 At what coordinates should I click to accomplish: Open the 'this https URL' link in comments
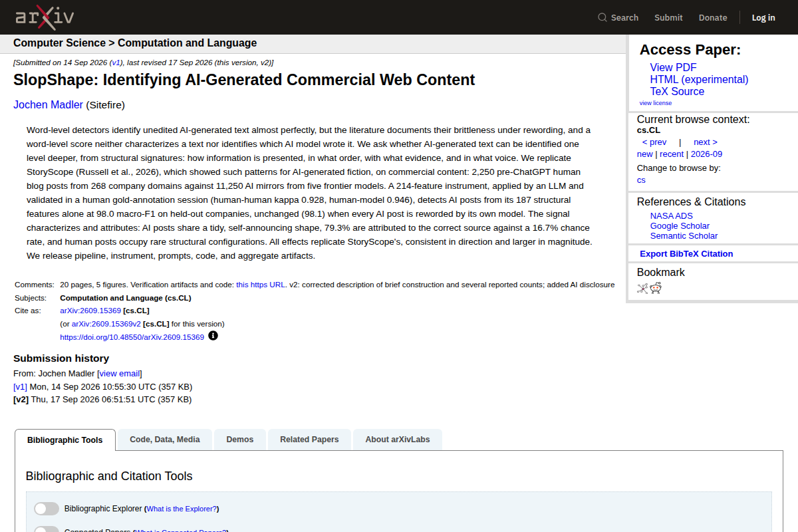pos(261,285)
